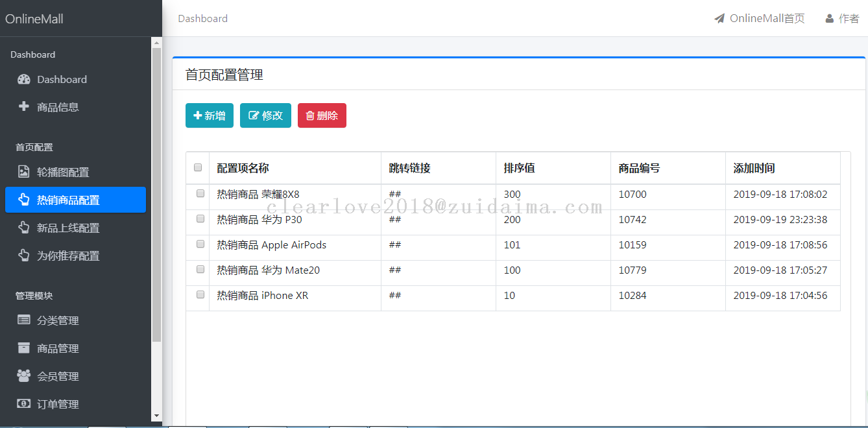The image size is (868, 428).
Task: Open the Dashboard menu item in sidebar
Action: click(x=60, y=79)
